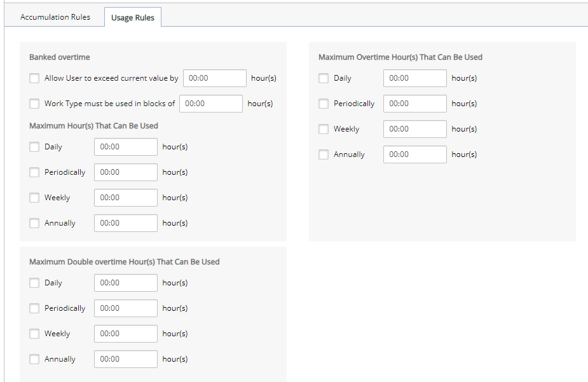
Task: Tick Work Type must be used in blocks checkbox
Action: pyautogui.click(x=34, y=104)
